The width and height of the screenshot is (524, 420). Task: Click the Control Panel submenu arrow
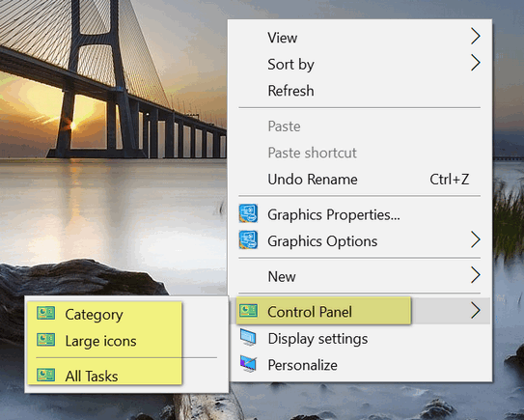pyautogui.click(x=476, y=311)
